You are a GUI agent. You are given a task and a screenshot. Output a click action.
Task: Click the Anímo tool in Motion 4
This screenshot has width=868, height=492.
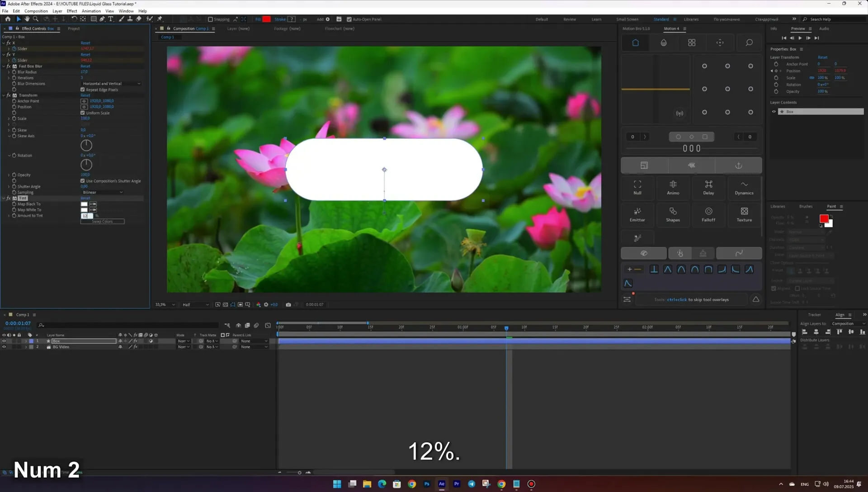pos(673,188)
